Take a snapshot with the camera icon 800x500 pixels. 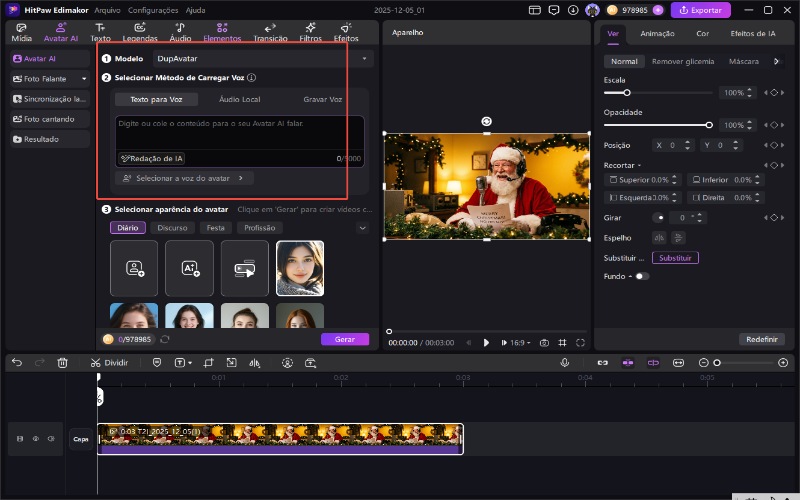tap(544, 342)
